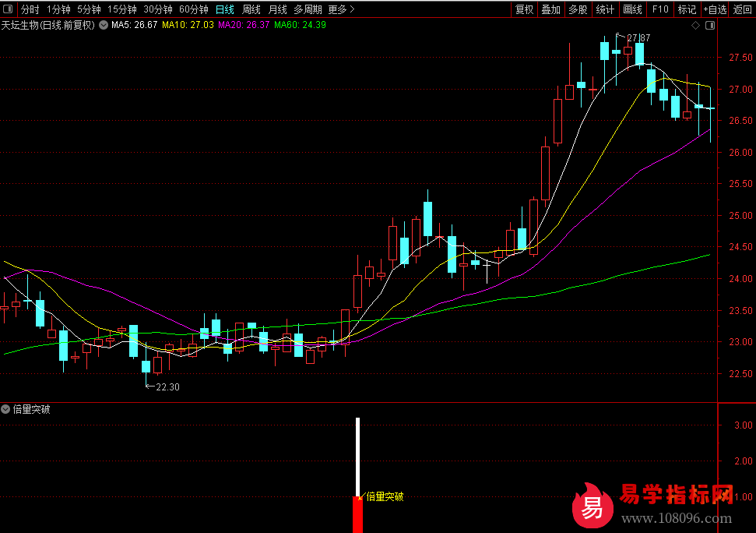
Task: Select the 1分钟 period tab
Action: (x=58, y=9)
